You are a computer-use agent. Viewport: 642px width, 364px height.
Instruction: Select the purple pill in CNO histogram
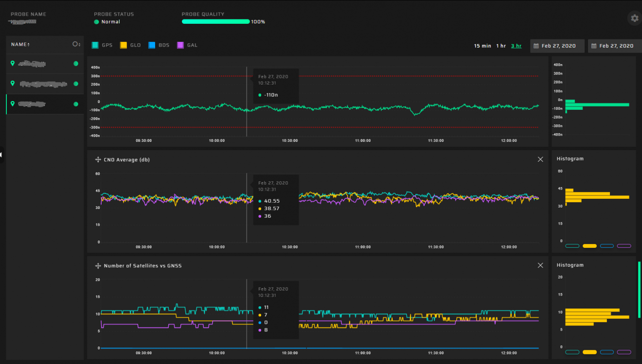pyautogui.click(x=624, y=246)
